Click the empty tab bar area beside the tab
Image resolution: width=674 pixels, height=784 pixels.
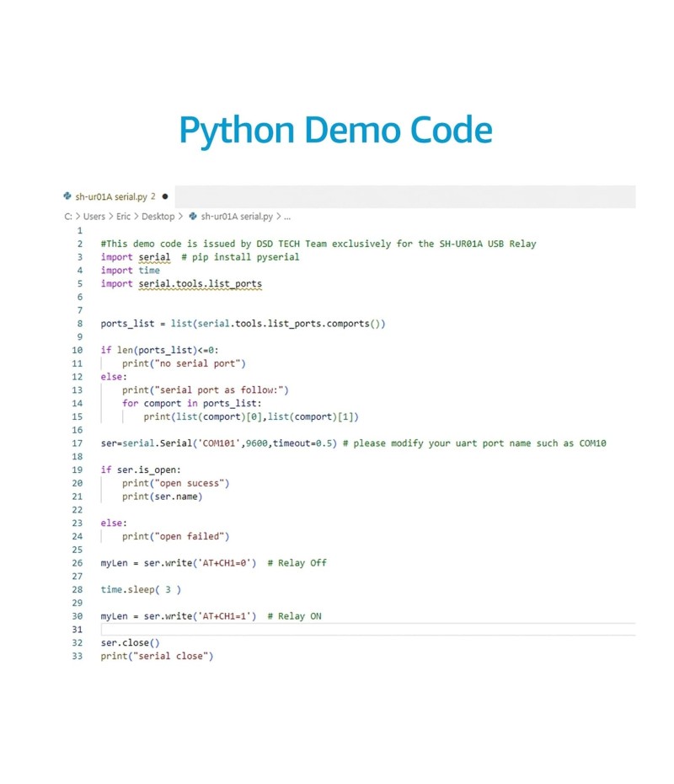point(404,196)
